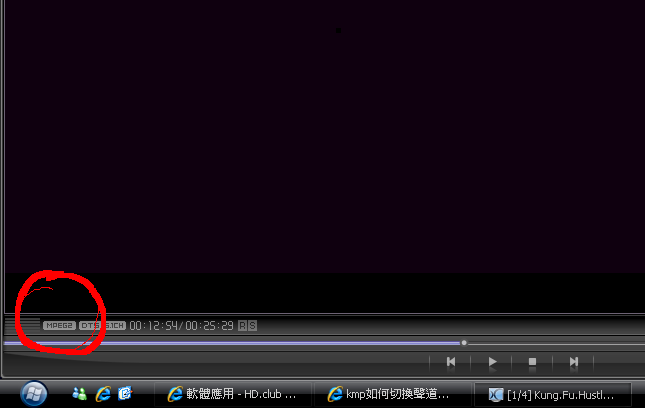Click the 5.1CH channel badge
This screenshot has height=408, width=645.
click(x=114, y=326)
